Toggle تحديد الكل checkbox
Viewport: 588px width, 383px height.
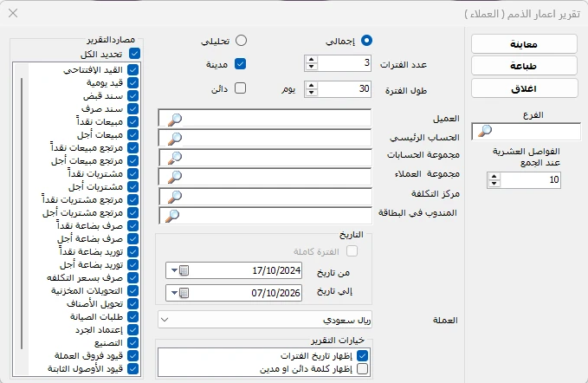click(x=134, y=53)
